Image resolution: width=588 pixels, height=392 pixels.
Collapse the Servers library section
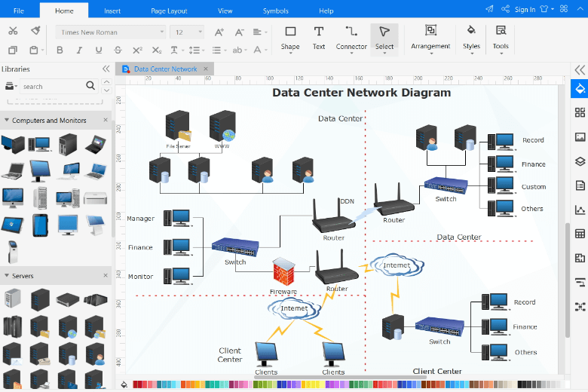click(x=7, y=275)
